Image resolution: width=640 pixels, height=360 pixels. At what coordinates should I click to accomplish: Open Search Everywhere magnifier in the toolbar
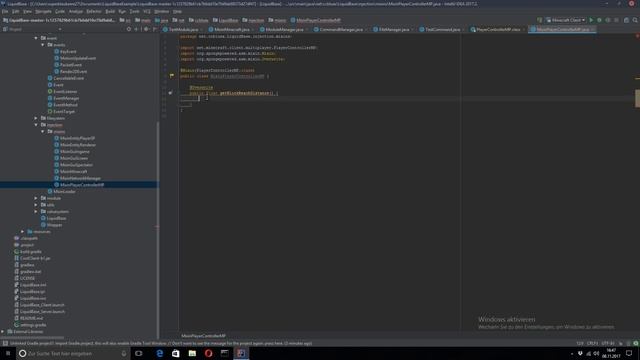pos(635,20)
